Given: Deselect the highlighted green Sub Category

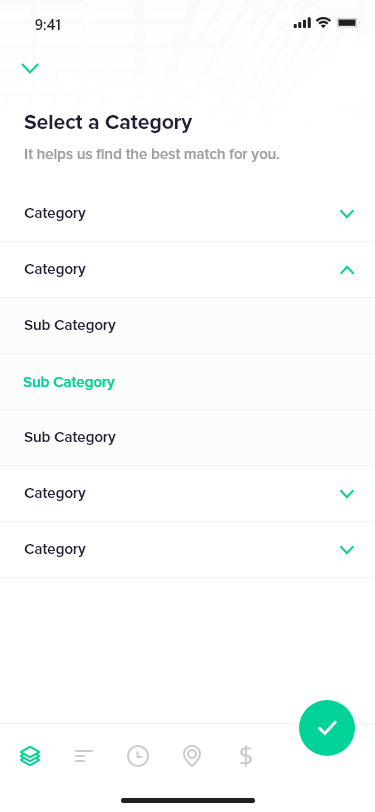Looking at the screenshot, I should click(x=188, y=382).
